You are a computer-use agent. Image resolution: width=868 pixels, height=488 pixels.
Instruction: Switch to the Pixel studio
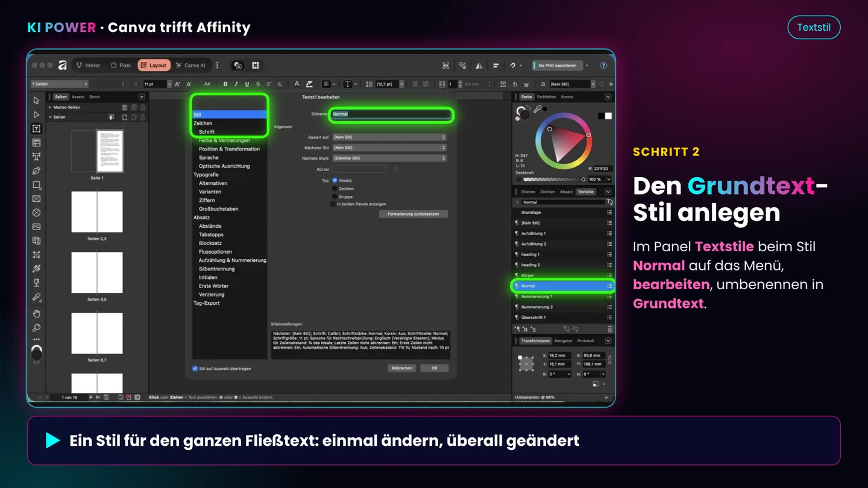121,65
